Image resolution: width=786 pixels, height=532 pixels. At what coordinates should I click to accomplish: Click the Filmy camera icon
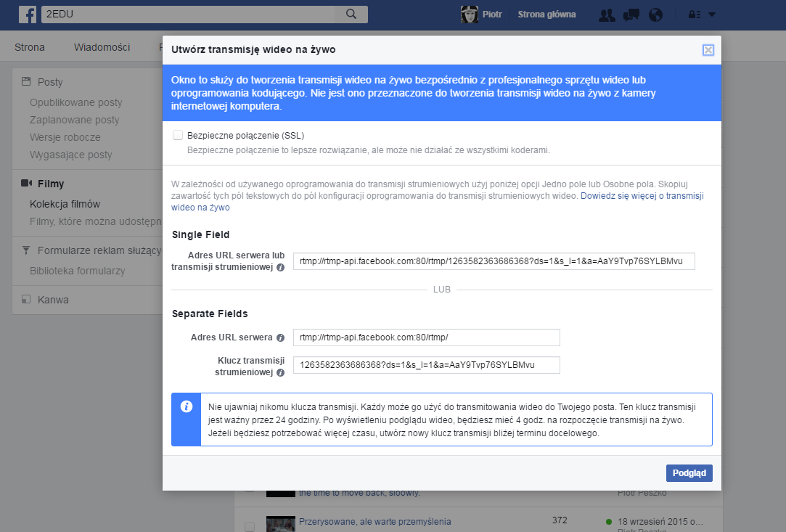pyautogui.click(x=27, y=184)
